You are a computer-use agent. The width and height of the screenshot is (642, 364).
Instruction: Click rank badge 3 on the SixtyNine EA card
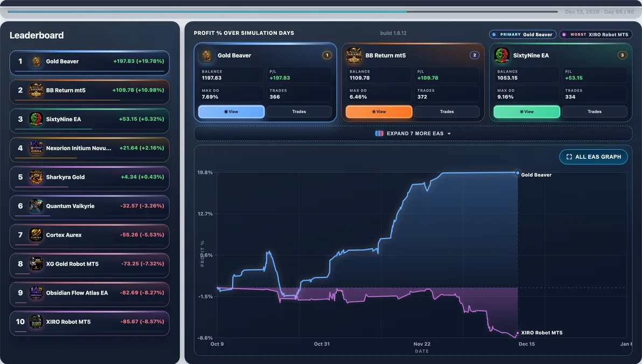[x=623, y=55]
